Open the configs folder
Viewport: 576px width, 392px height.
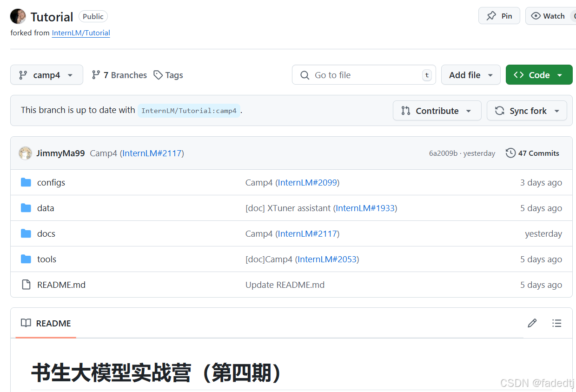coord(51,182)
